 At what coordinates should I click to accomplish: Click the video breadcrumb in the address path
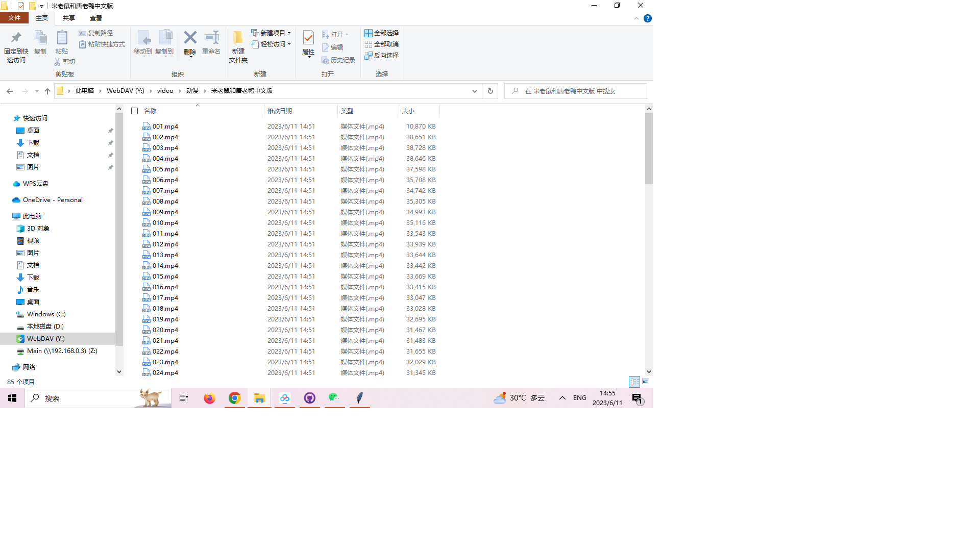coord(165,91)
